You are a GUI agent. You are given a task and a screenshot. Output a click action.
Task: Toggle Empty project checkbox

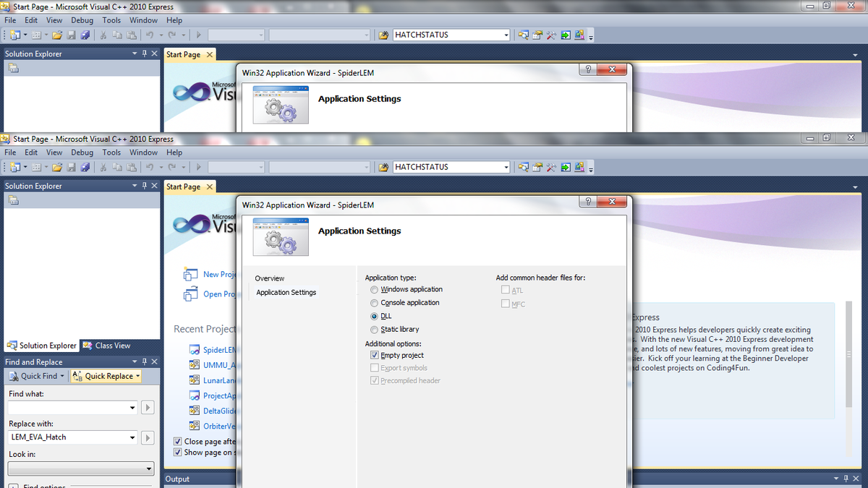[374, 355]
